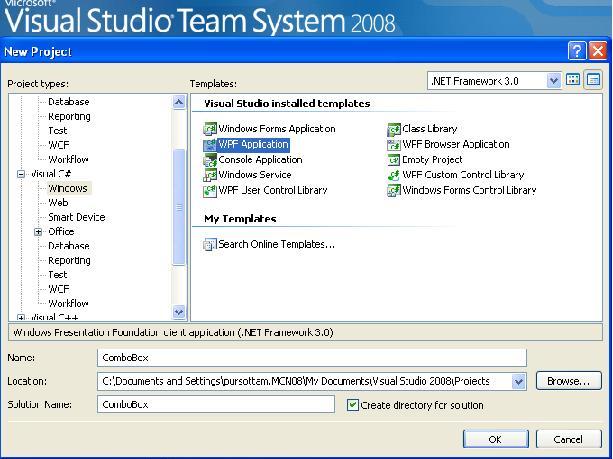Click the 'Windows Service' template label
613x459 pixels.
[x=255, y=175]
